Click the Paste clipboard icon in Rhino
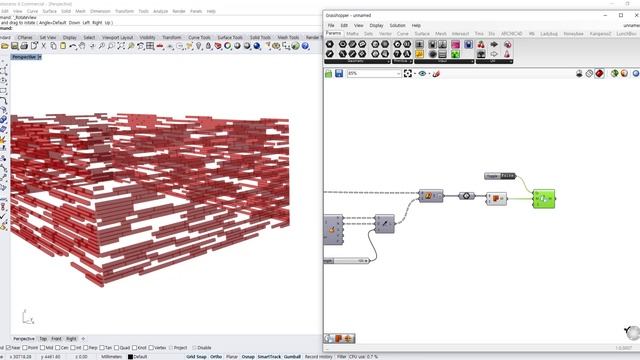Image resolution: width=640 pixels, height=360 pixels. tap(63, 46)
